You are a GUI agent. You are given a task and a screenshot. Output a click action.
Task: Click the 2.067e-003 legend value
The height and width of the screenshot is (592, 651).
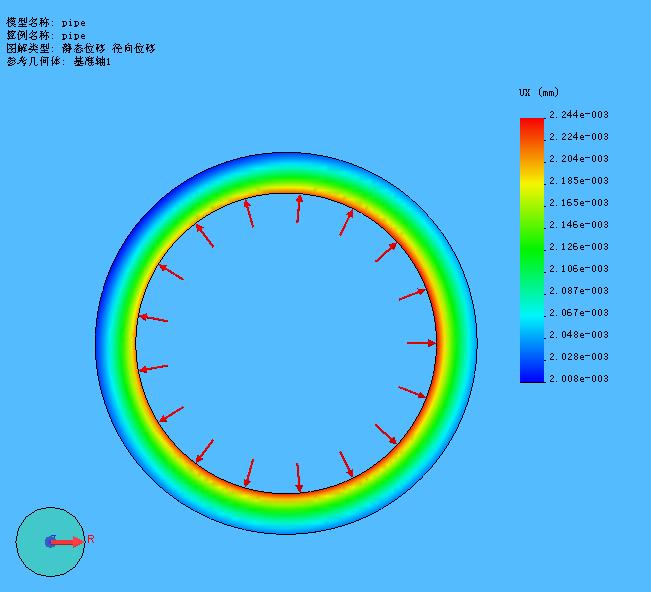coord(579,313)
